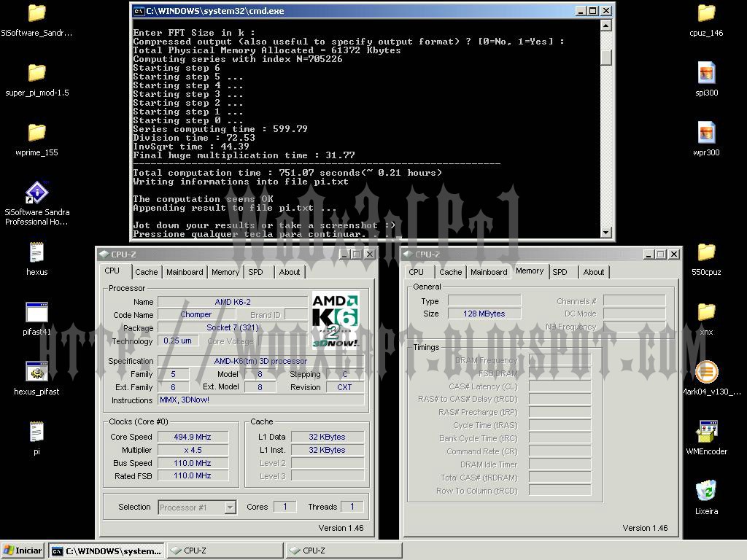Open the xnx folder on desktop
The image size is (747, 560).
pyautogui.click(x=706, y=312)
